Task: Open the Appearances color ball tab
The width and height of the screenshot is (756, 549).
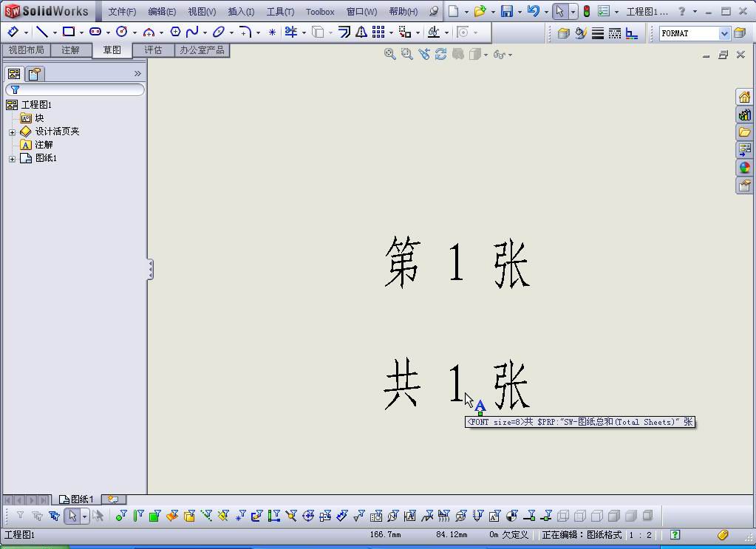Action: pos(744,167)
